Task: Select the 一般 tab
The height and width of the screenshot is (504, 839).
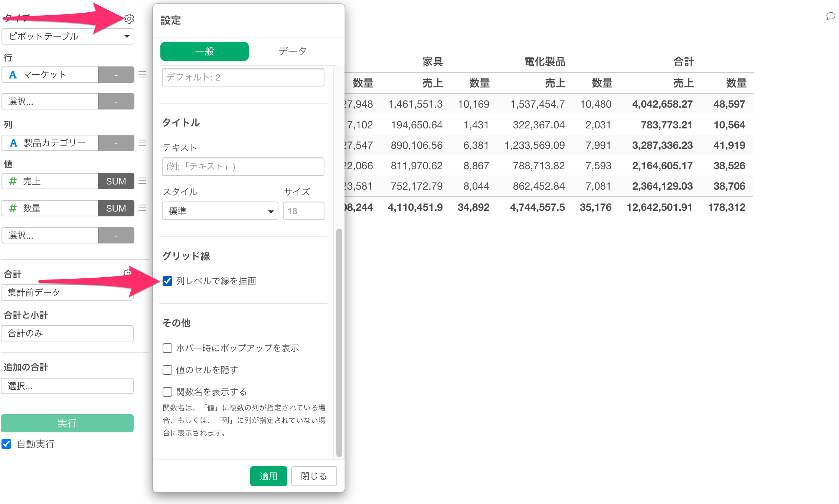Action: (x=205, y=51)
